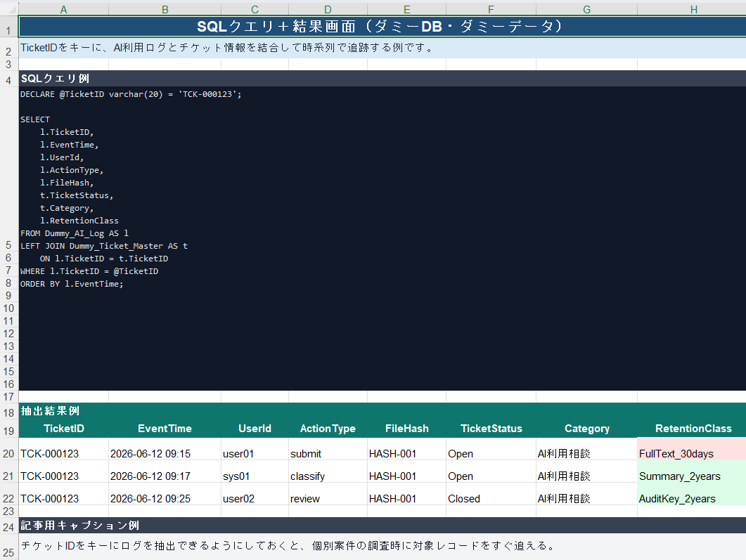This screenshot has height=560, width=746.
Task: Click the TicketID column header cell
Action: 64,429
